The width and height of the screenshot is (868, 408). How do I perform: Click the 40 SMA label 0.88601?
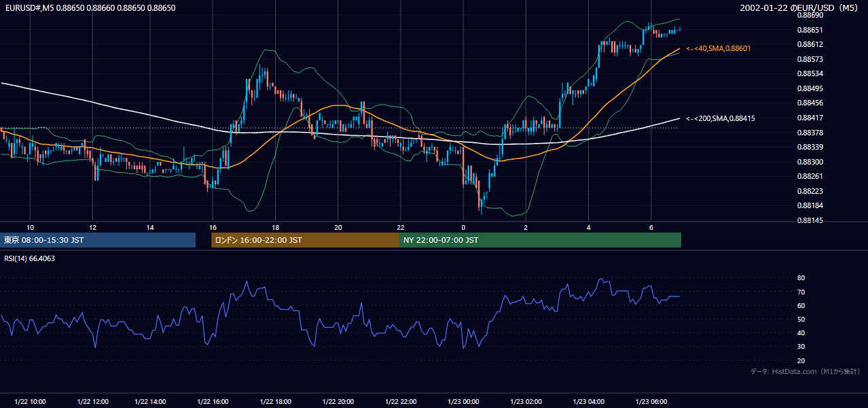pyautogui.click(x=718, y=49)
